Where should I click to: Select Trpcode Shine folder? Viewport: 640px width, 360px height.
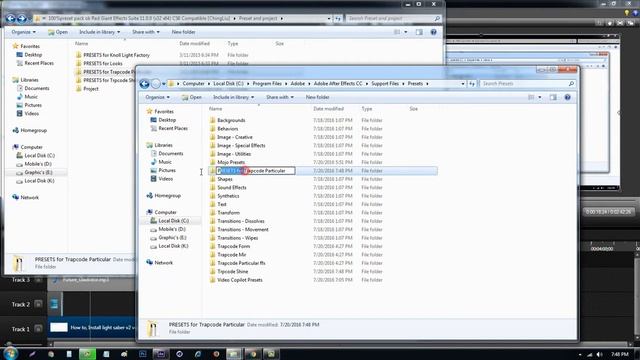[x=232, y=271]
